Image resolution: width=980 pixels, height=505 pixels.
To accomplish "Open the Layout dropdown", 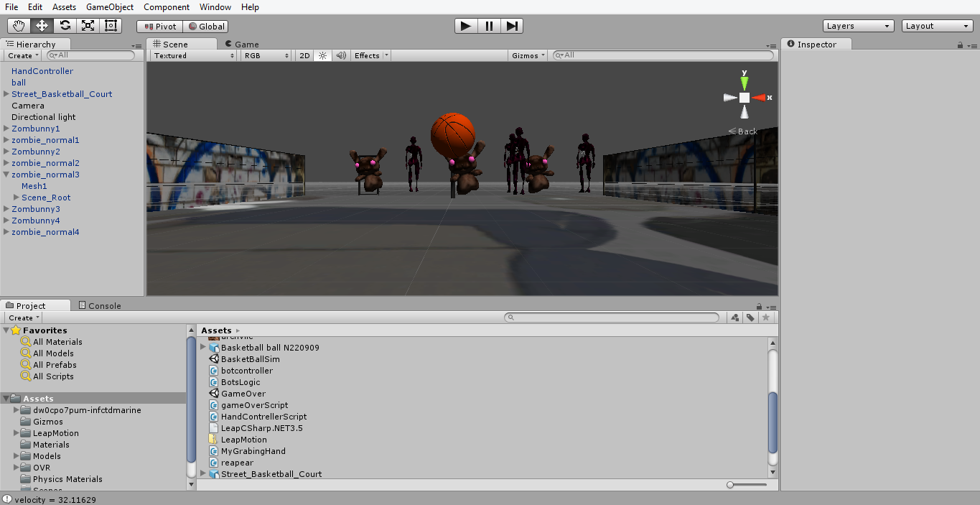I will click(x=938, y=26).
